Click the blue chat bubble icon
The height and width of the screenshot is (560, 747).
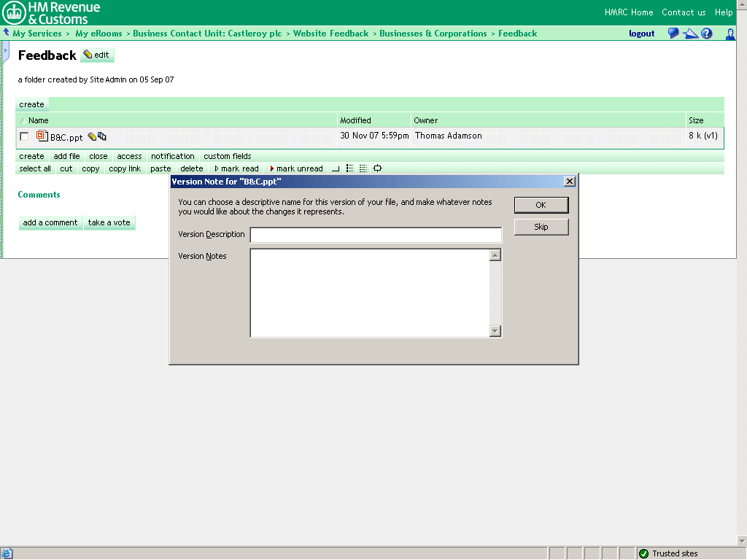point(673,34)
